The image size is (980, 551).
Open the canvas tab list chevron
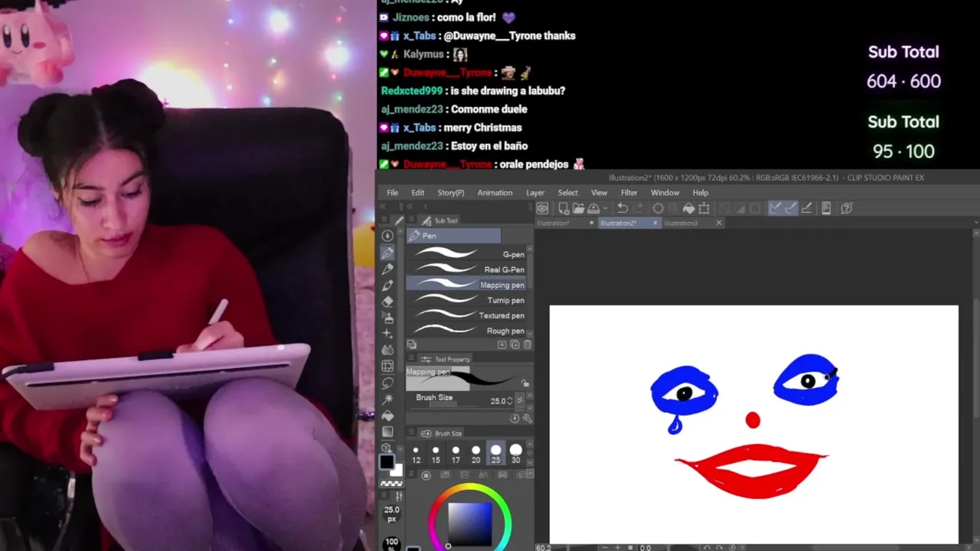975,222
